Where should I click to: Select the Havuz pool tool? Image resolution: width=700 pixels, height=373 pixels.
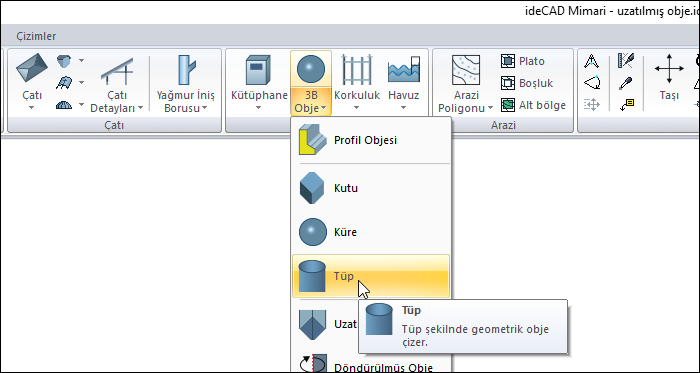click(x=404, y=70)
